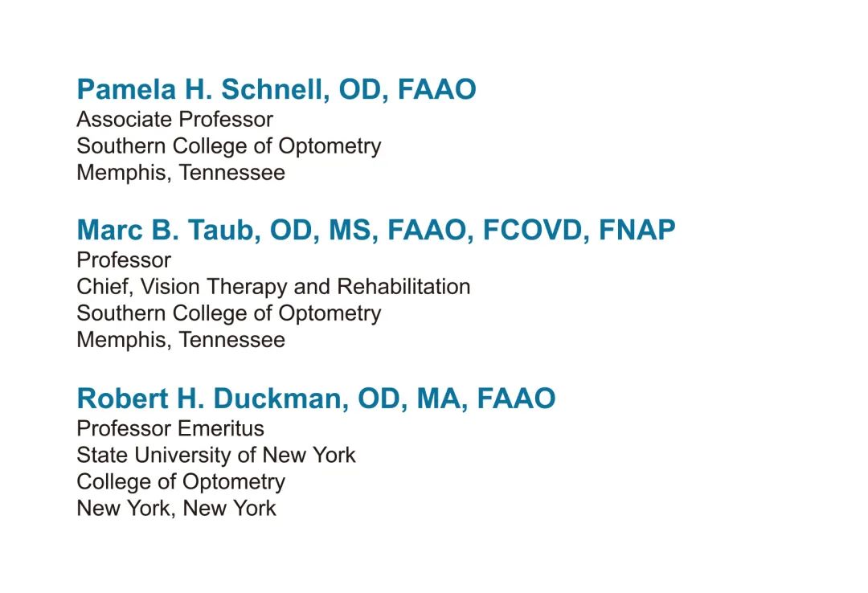Click the New York, New York location line
The image size is (868, 593).
tap(176, 508)
